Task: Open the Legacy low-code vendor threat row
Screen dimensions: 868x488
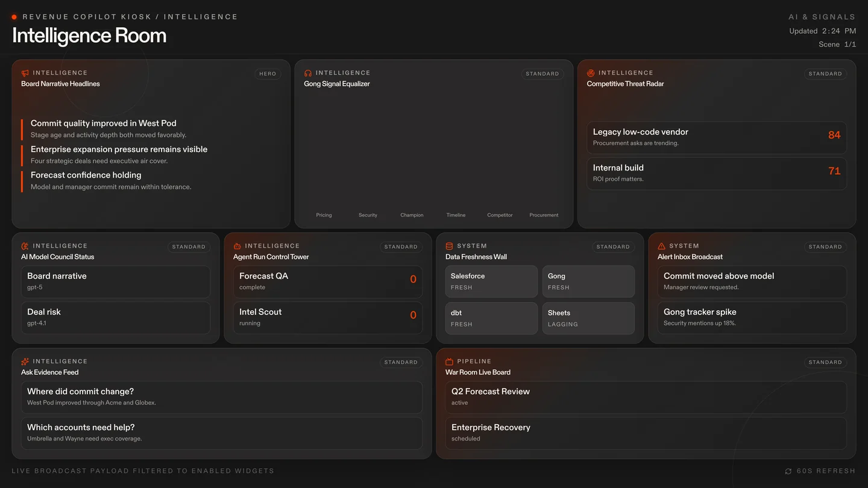Action: (x=717, y=137)
